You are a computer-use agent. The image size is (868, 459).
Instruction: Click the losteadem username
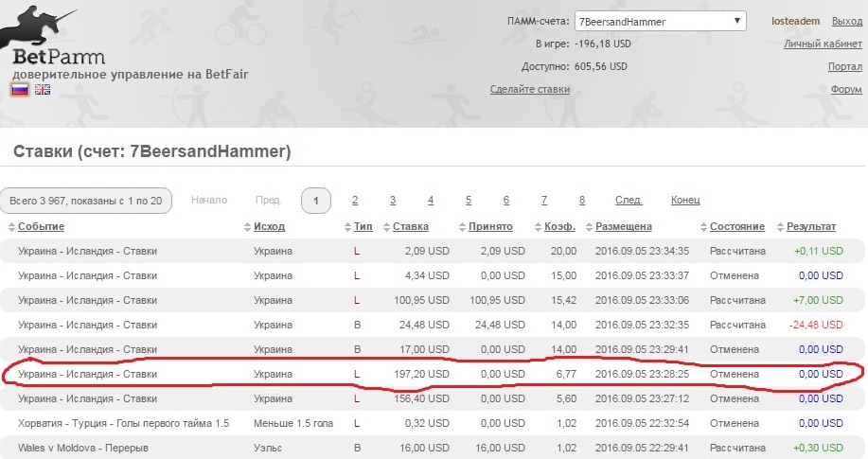(793, 21)
